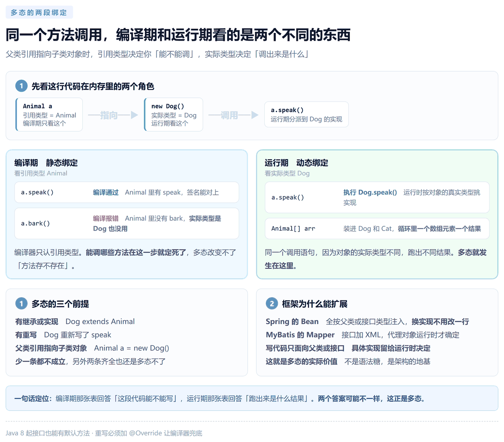Select the 这就是多态的实际价值 label
504x442 pixels.
coord(302,361)
